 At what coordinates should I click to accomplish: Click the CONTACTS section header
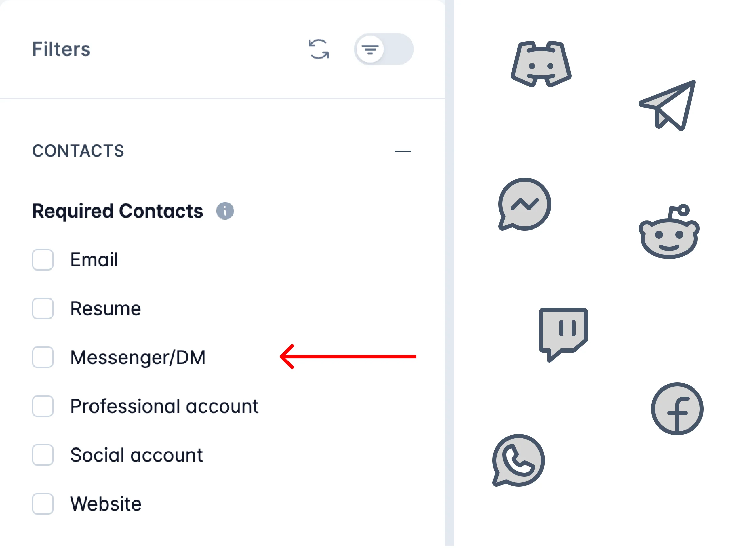78,151
